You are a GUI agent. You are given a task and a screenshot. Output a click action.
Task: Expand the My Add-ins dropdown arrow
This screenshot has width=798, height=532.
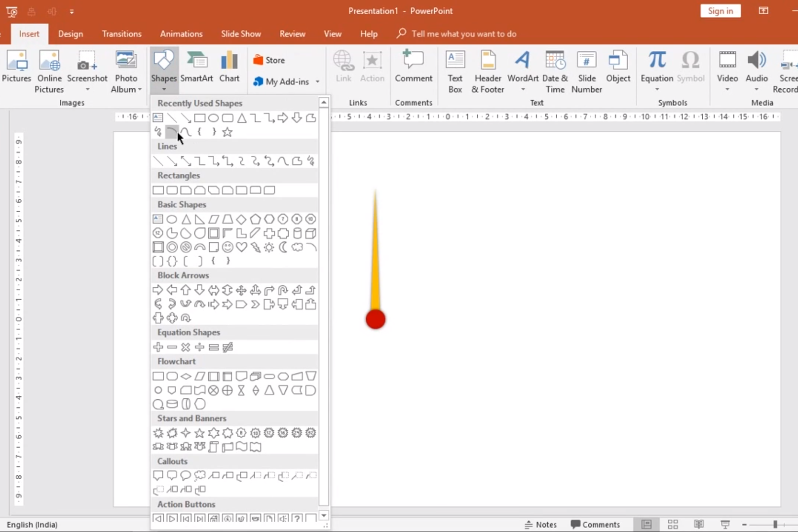click(x=317, y=82)
